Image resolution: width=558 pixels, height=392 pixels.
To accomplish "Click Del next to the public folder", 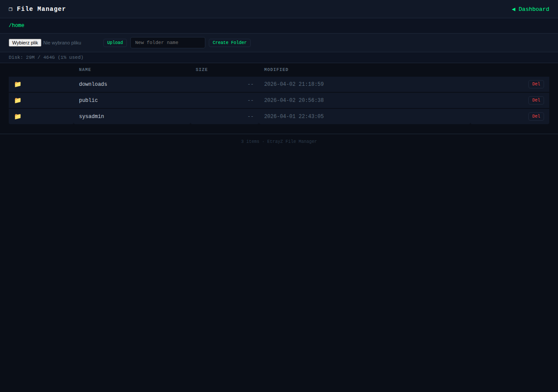I will point(536,100).
